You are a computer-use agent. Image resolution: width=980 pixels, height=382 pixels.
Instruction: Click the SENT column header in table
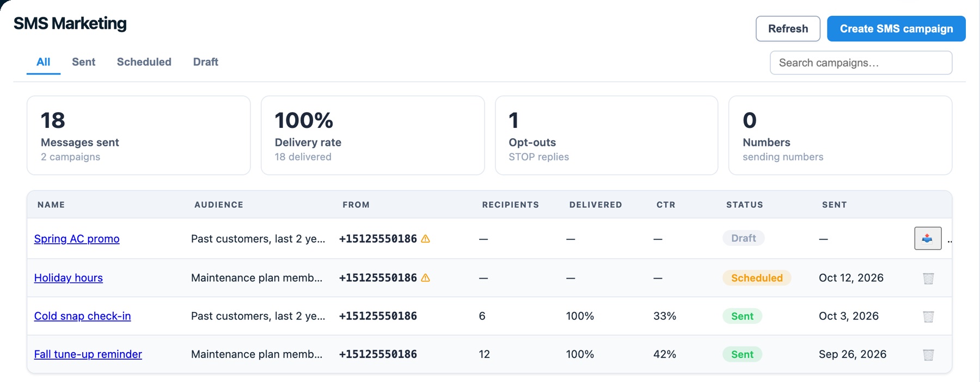835,205
